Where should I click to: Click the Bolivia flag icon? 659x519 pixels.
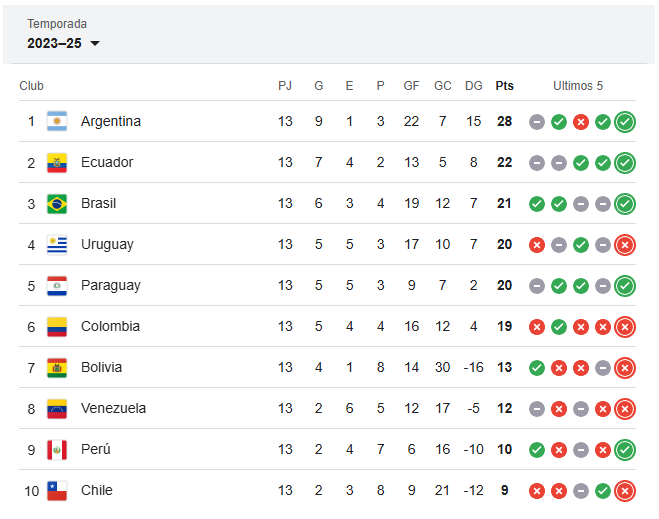point(57,368)
